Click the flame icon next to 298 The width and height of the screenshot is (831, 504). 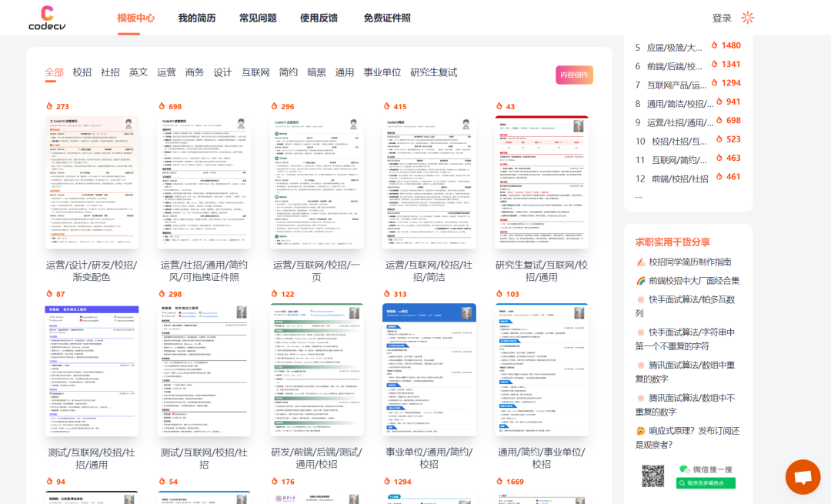point(162,294)
